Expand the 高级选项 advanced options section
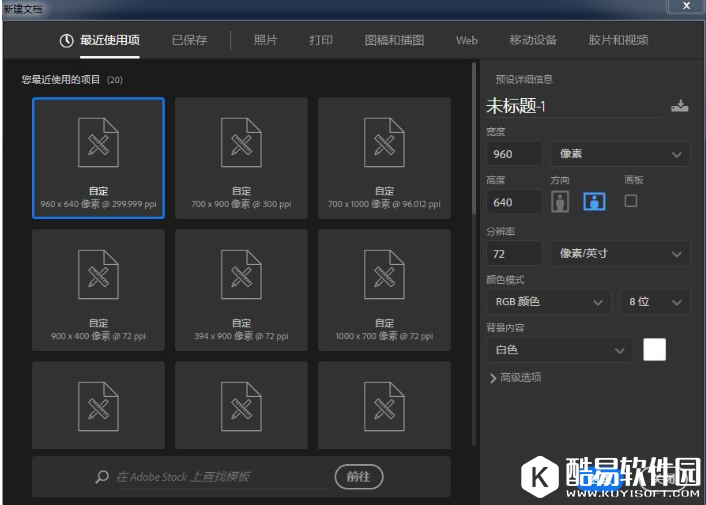The height and width of the screenshot is (505, 706). pyautogui.click(x=515, y=377)
